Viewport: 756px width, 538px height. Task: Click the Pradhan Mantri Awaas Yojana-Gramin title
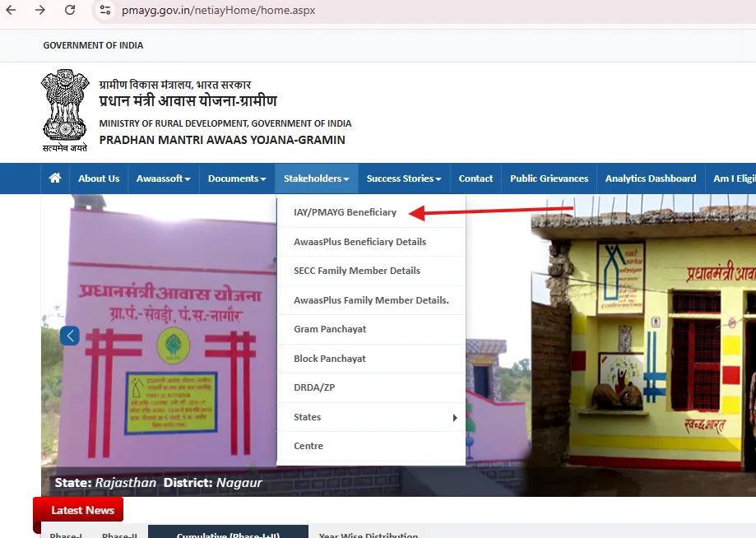(x=222, y=140)
